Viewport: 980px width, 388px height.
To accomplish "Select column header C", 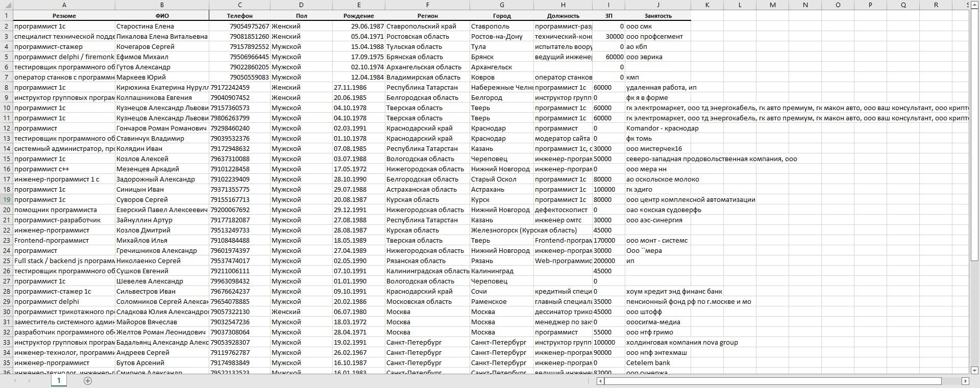I will [x=240, y=5].
